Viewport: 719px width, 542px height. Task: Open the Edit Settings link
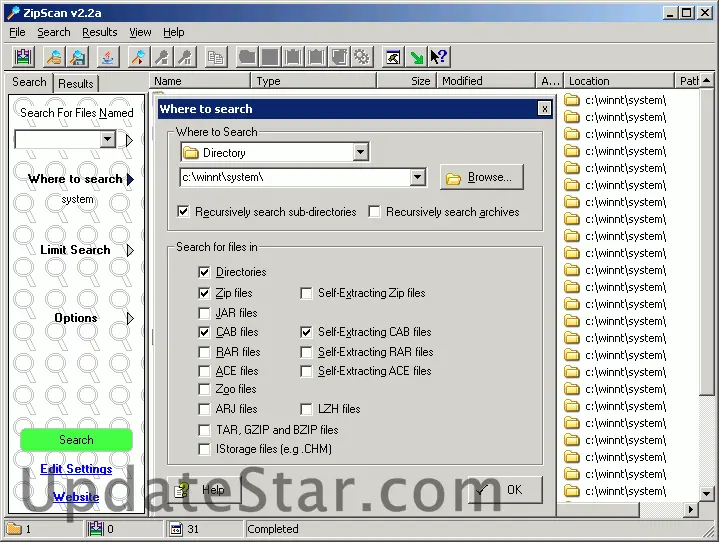76,469
